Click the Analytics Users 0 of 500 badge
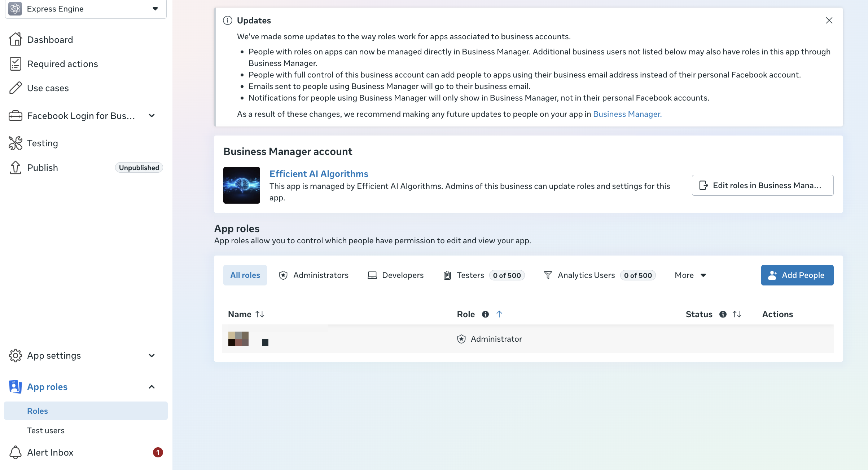868x470 pixels. tap(638, 275)
